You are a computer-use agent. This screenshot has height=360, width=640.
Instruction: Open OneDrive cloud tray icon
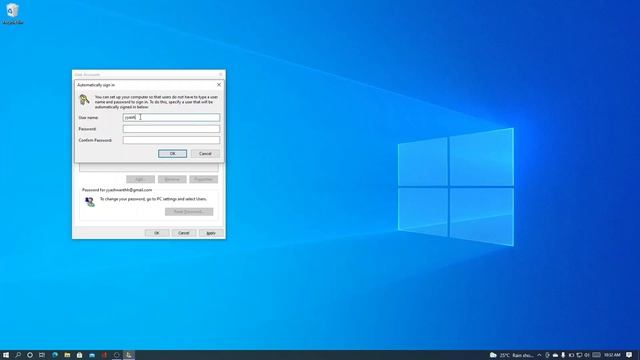point(555,355)
